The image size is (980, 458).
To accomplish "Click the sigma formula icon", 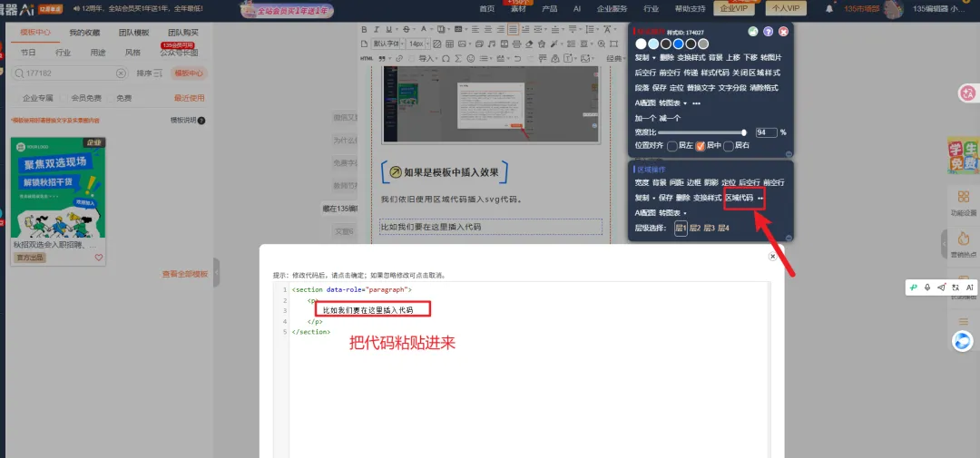I will point(459,58).
